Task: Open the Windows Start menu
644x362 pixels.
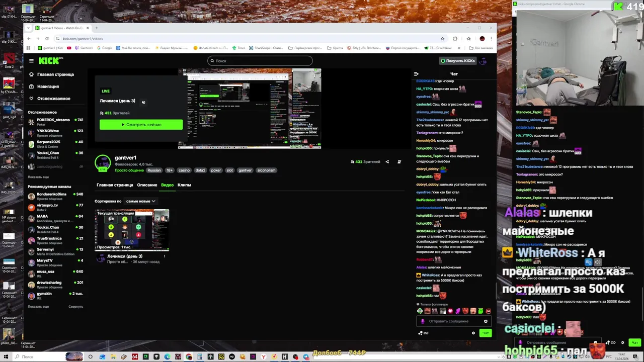Action: tap(6, 357)
